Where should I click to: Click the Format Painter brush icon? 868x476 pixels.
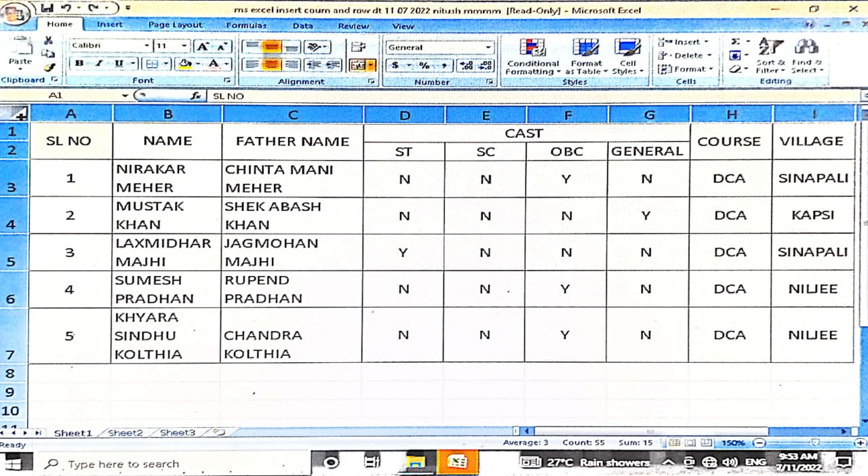(x=49, y=67)
